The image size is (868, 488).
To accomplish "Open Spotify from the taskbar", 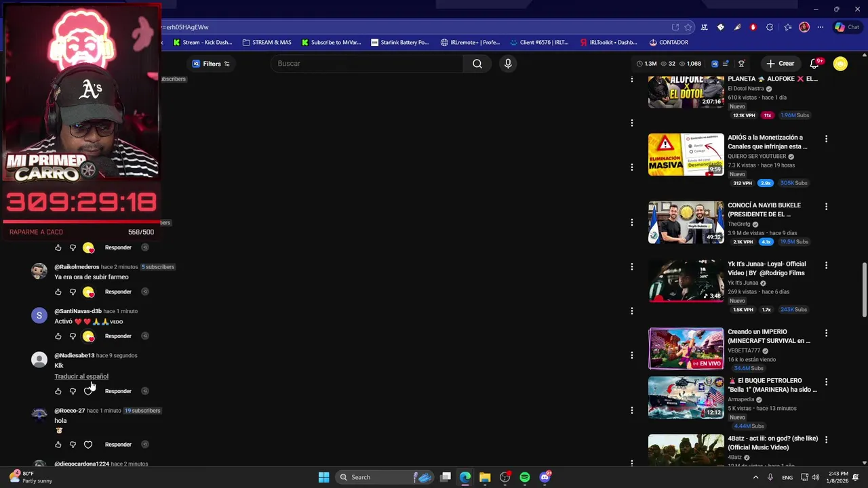I will tap(525, 477).
